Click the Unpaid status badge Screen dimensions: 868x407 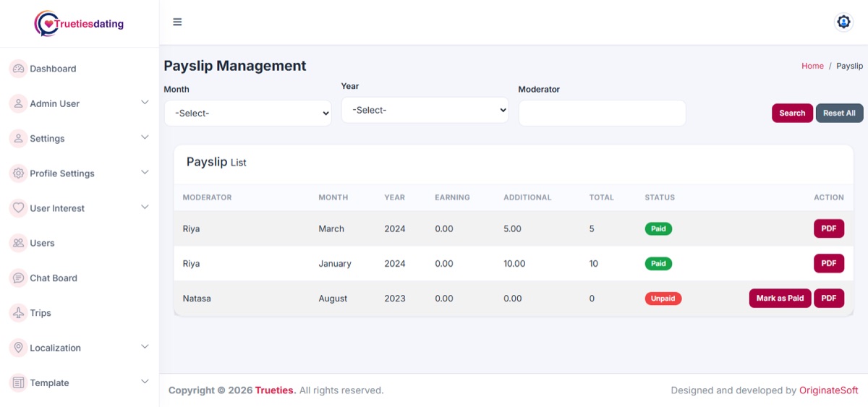(663, 299)
